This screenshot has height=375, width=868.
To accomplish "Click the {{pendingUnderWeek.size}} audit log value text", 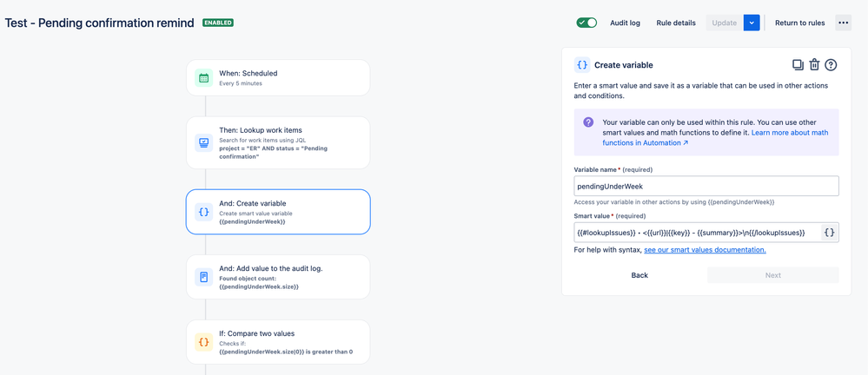I will point(259,287).
